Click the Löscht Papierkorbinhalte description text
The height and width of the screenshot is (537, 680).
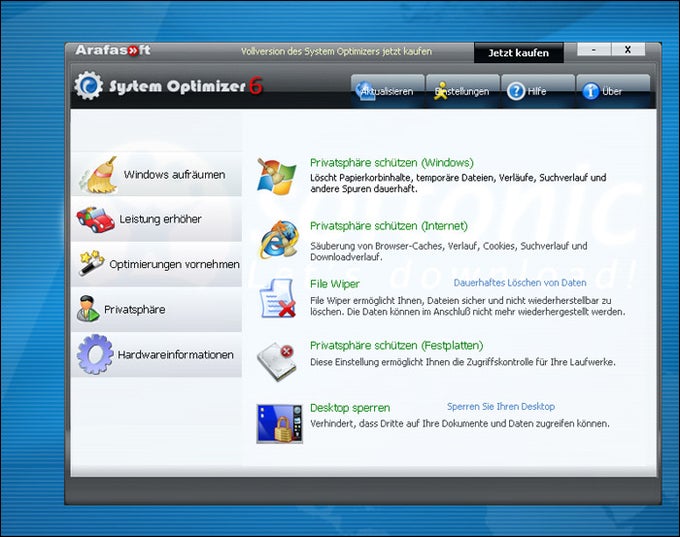click(x=458, y=183)
